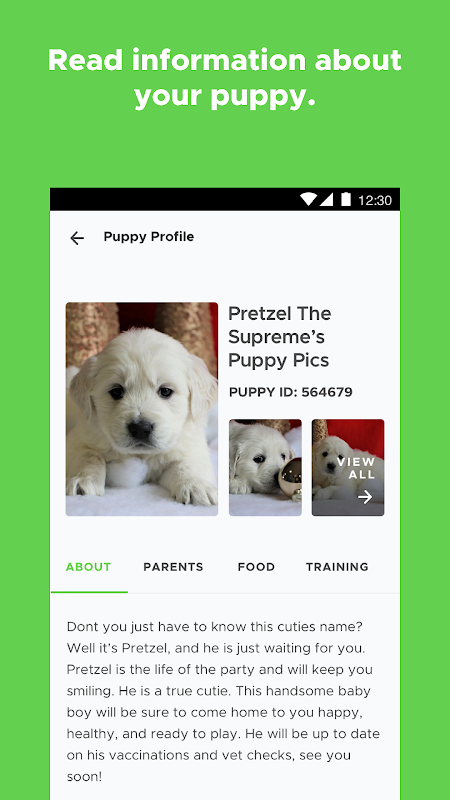
Task: Tap the Wi-Fi status icon
Action: pyautogui.click(x=308, y=199)
